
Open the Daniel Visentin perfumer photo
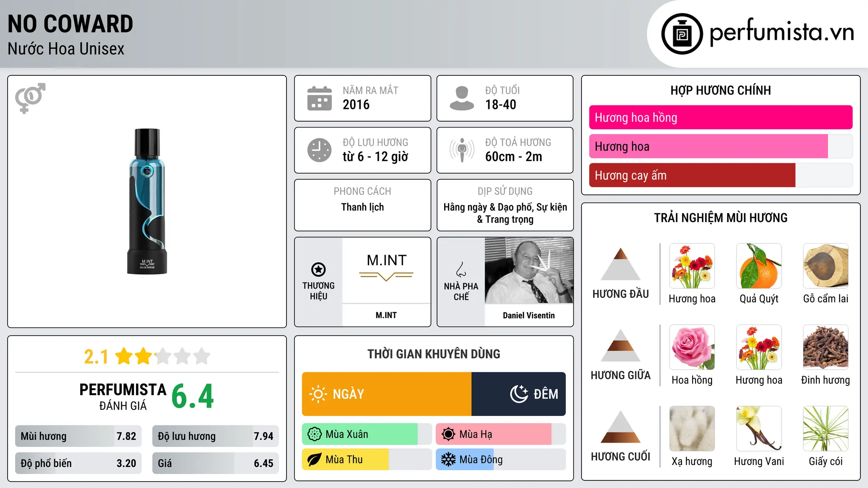pos(529,270)
